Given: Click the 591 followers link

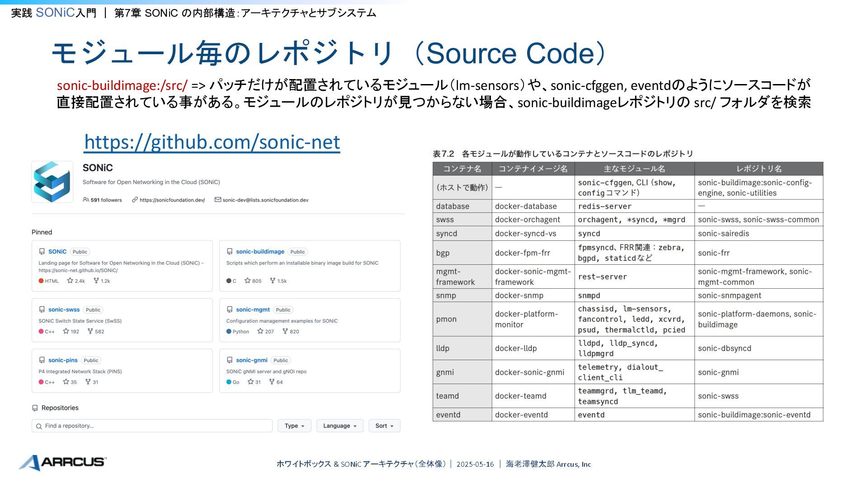Looking at the screenshot, I should (x=106, y=200).
